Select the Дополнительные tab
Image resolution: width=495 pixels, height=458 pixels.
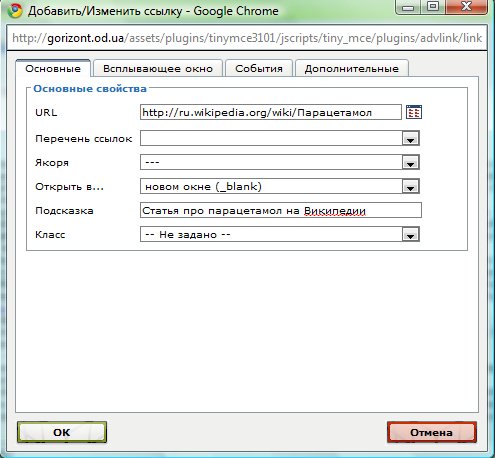pos(352,69)
